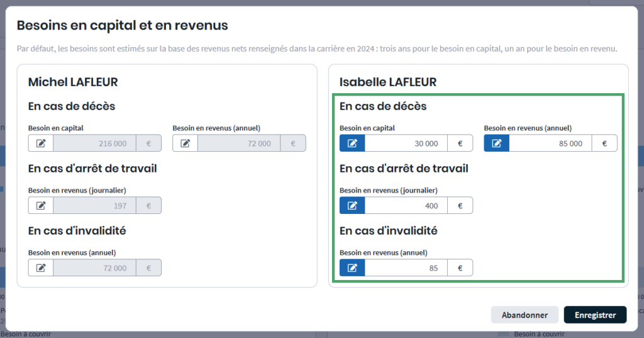Click Isabelle's daily income field showing 400
Screen dimensions: 644x338
coord(406,205)
